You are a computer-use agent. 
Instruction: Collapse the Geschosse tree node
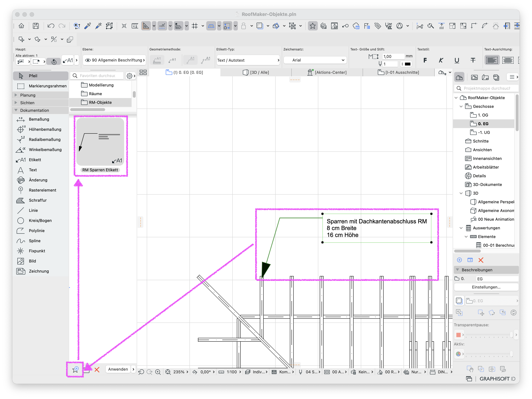(461, 106)
